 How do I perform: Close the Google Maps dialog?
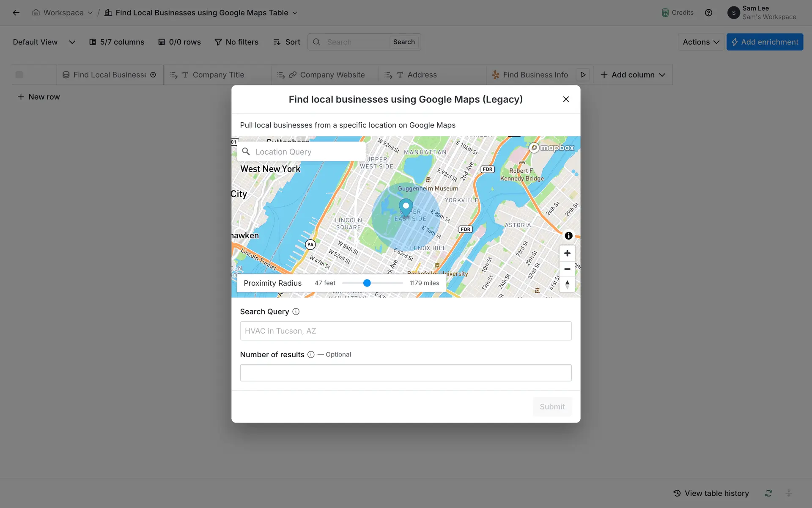click(566, 99)
